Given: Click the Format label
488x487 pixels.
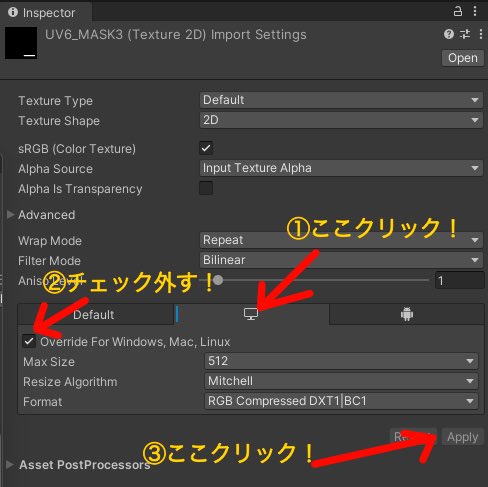Looking at the screenshot, I should pyautogui.click(x=43, y=402).
